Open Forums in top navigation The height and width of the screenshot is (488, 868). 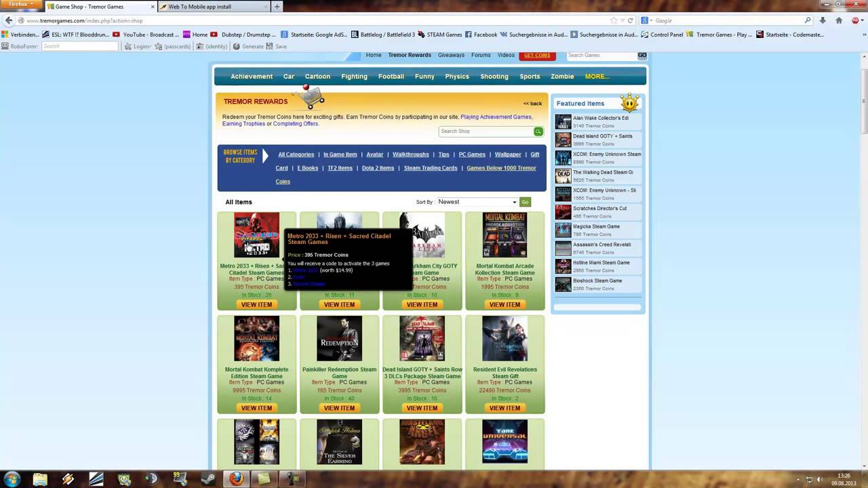tap(481, 55)
